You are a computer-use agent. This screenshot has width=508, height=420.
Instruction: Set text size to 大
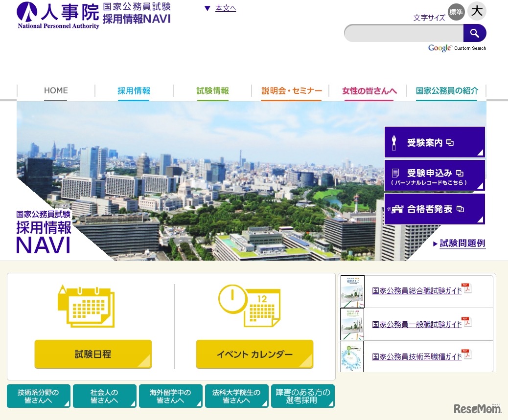tap(477, 12)
